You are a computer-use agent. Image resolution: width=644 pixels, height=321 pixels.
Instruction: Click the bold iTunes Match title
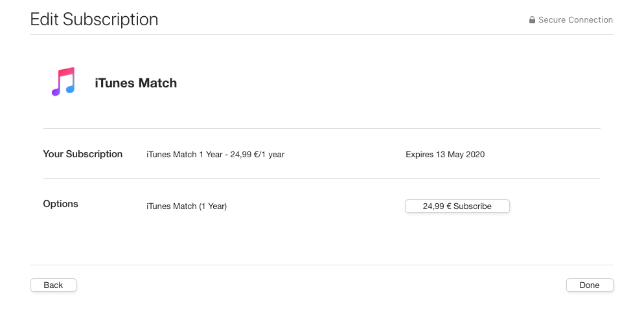tap(135, 83)
